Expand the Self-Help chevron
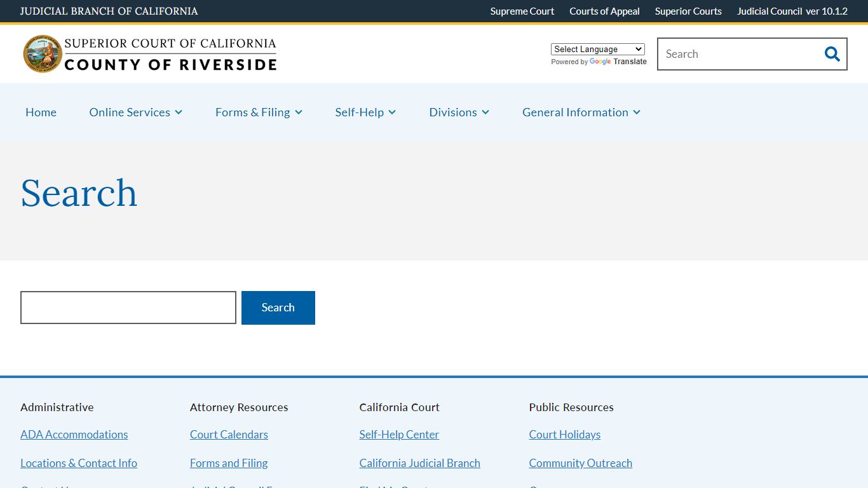Screen dimensions: 868x488 click(x=392, y=112)
